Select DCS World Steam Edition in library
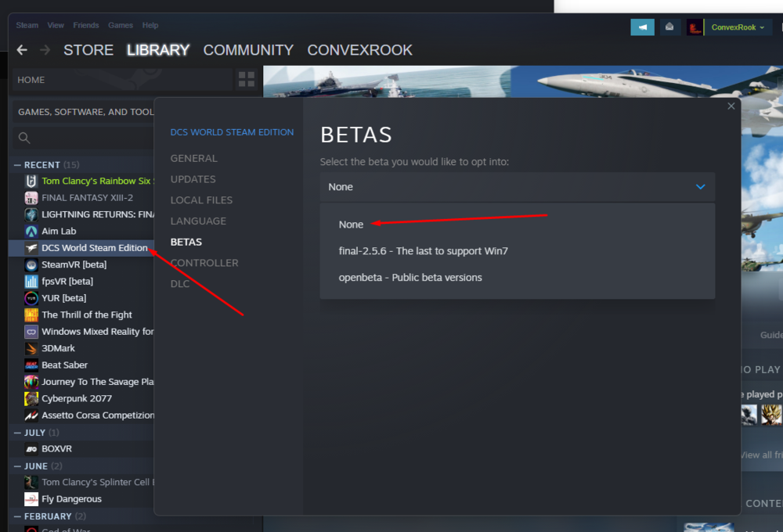The width and height of the screenshot is (783, 532). 82,248
